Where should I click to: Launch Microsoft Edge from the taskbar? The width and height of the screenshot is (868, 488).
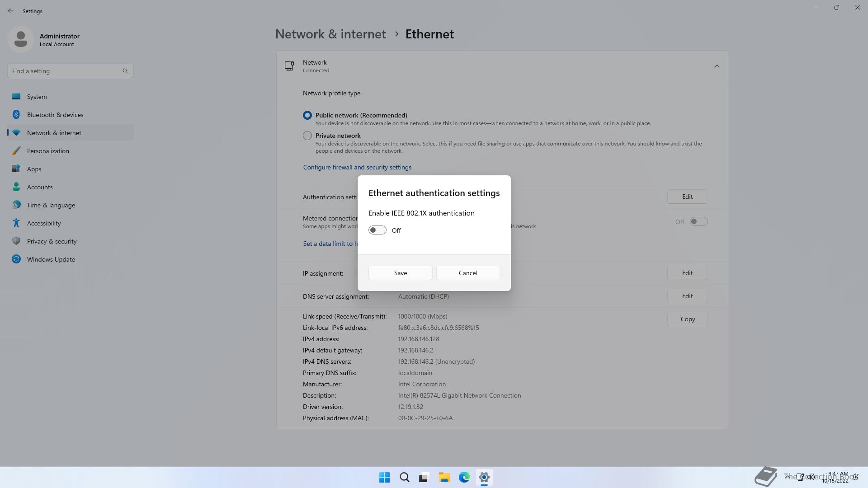(464, 477)
